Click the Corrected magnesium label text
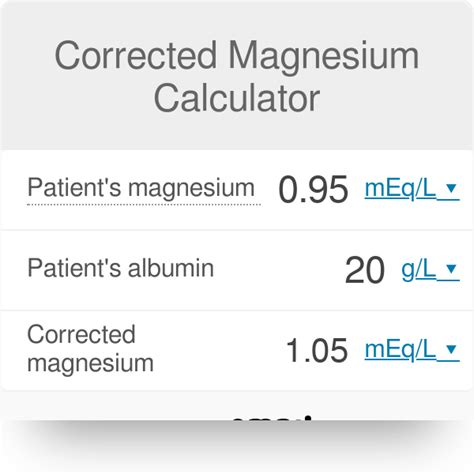The image size is (474, 474). click(x=90, y=348)
